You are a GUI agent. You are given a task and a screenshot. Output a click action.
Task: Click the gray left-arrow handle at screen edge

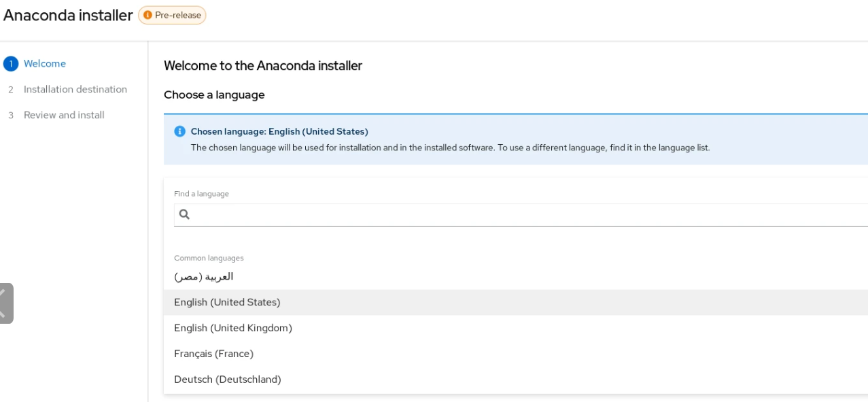point(5,303)
